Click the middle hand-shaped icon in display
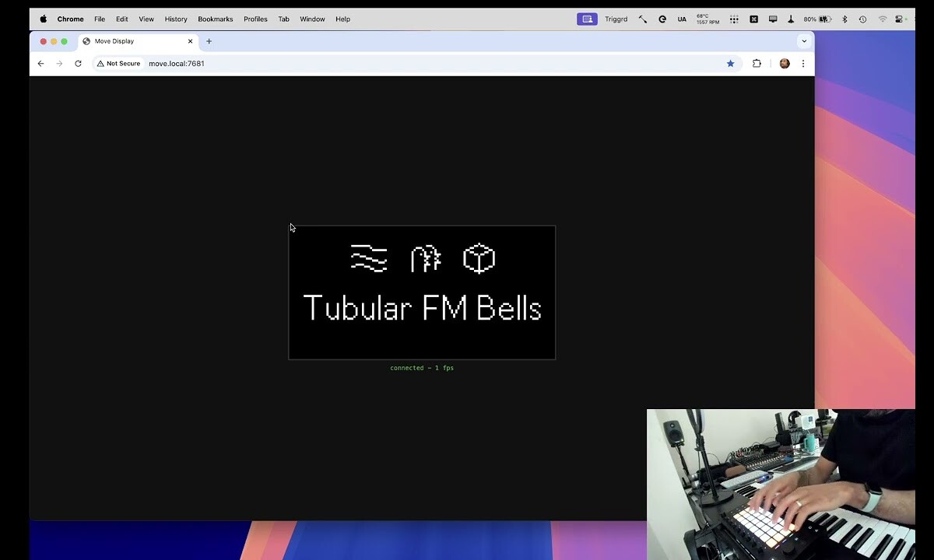 (425, 258)
